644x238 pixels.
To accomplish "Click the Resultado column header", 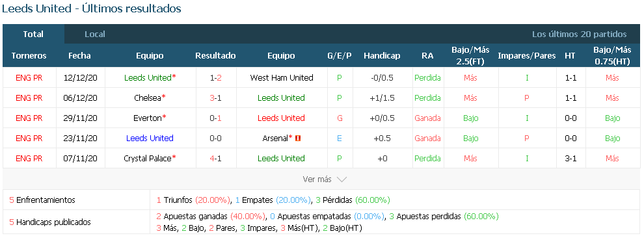I will 215,56.
